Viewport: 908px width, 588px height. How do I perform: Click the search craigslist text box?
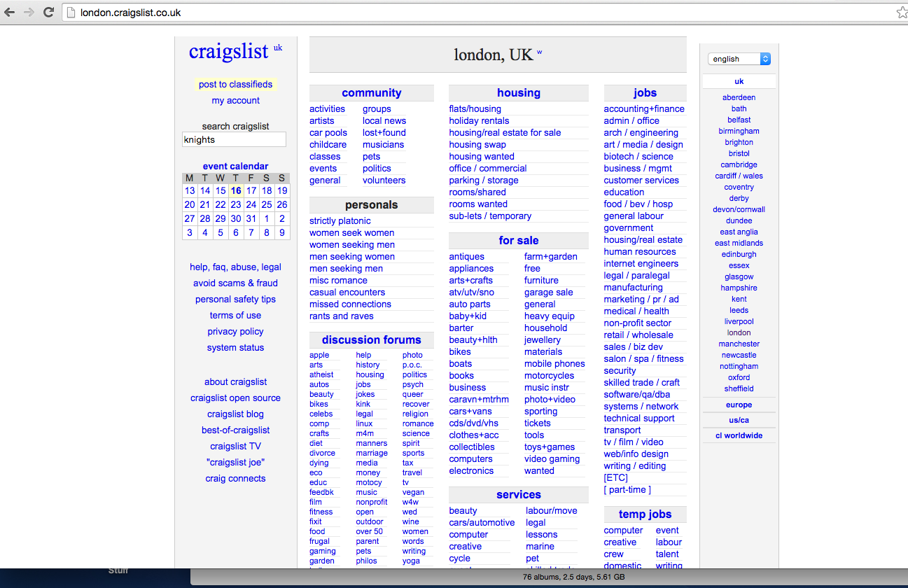pos(234,139)
